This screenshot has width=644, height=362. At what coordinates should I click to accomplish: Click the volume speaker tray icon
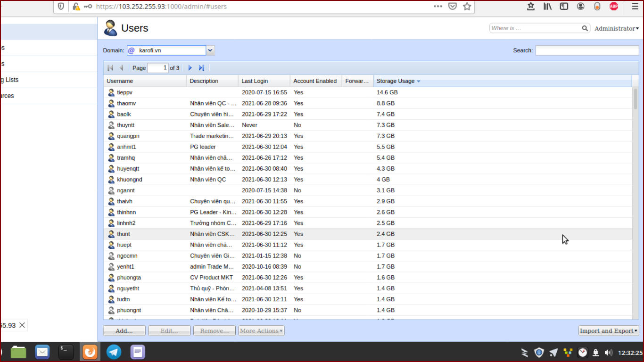tap(608, 353)
